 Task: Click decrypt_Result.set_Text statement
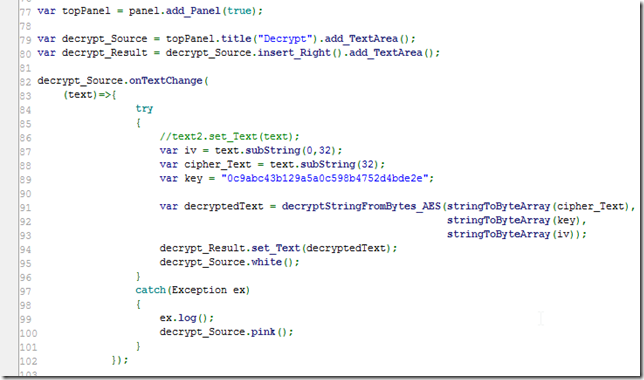pyautogui.click(x=278, y=248)
